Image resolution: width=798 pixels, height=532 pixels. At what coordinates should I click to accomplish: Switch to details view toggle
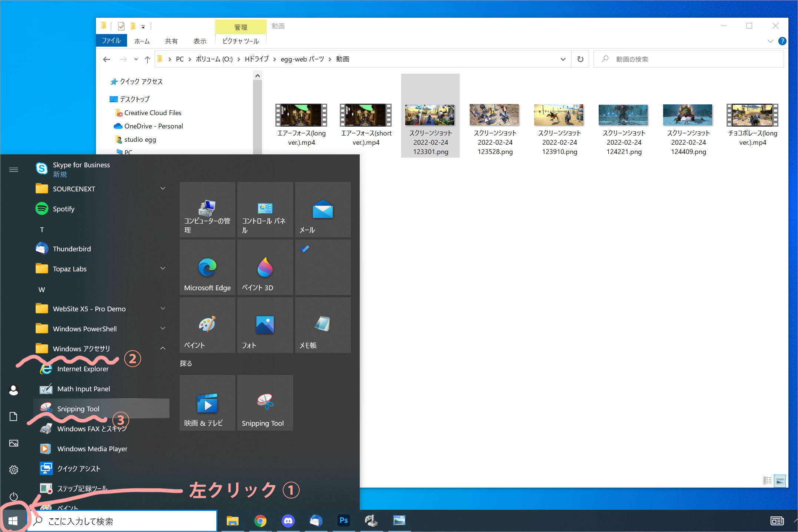[767, 481]
